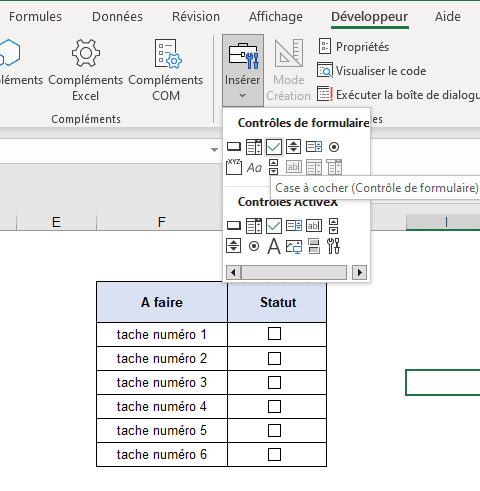Pick the form control combo box icon
Viewport: 480px width, 491px height.
pyautogui.click(x=254, y=147)
